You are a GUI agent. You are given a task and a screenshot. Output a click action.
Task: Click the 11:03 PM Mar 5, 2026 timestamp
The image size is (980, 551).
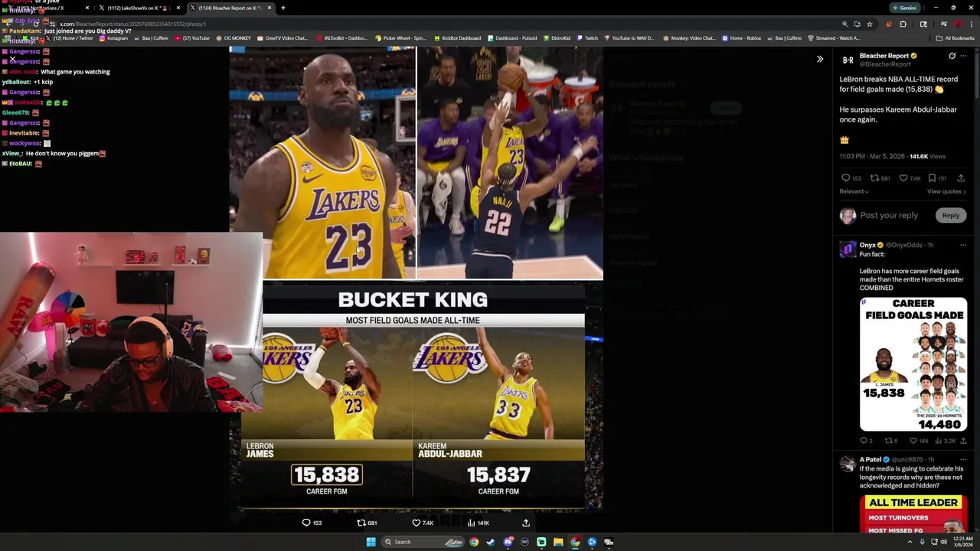[872, 156]
